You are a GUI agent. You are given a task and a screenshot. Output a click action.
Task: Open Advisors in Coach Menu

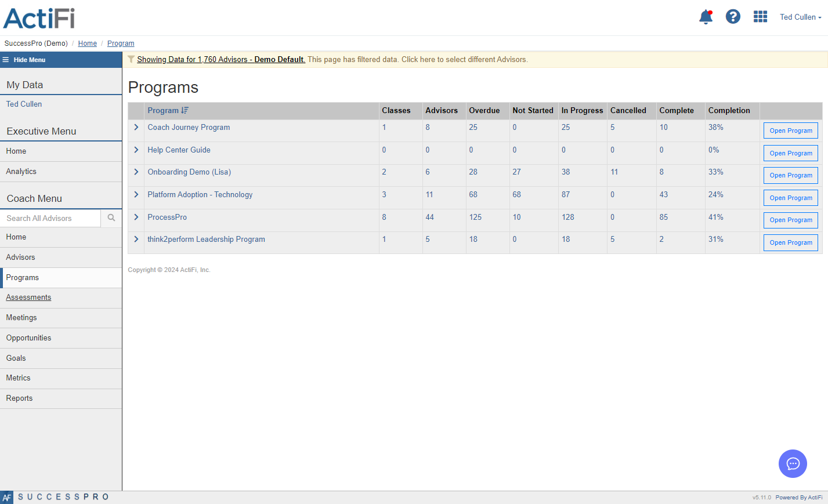tap(61, 258)
